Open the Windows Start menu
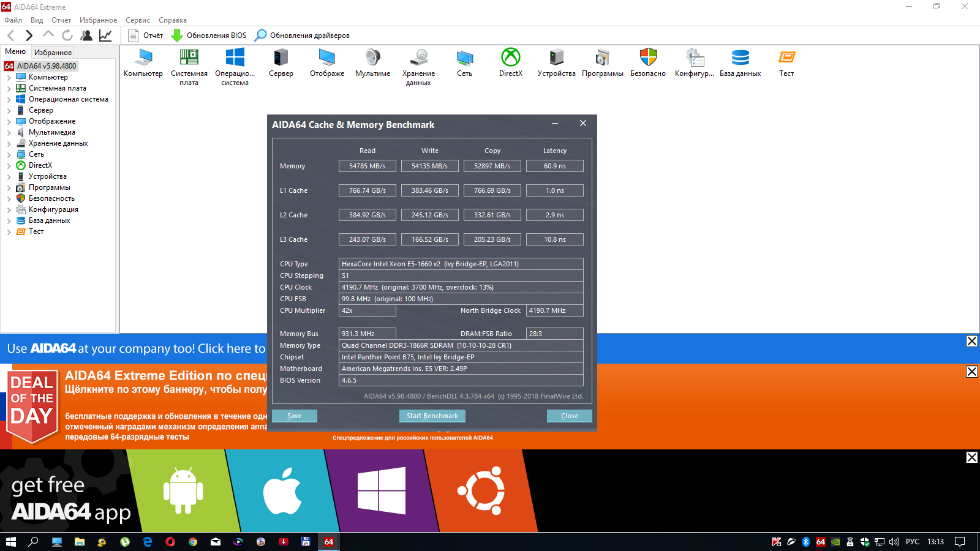This screenshot has width=980, height=551. click(x=10, y=542)
